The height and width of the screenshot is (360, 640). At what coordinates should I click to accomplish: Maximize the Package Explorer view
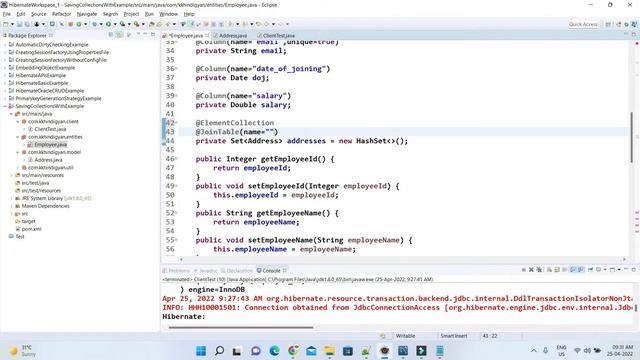[153, 35]
